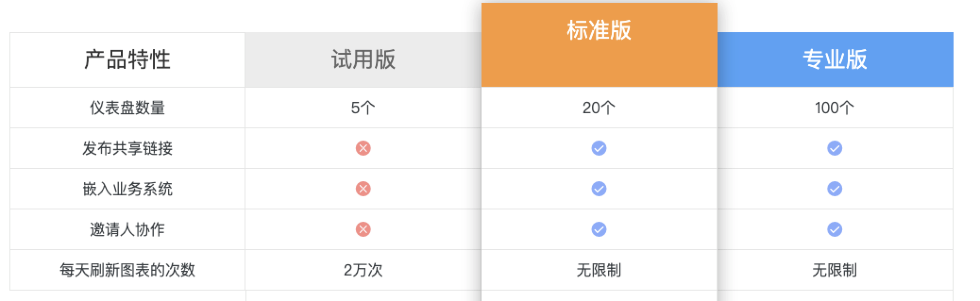Viewport: 980px width, 301px height.
Task: Click red X for 发布共享链接 in 试用版
Action: (x=363, y=148)
